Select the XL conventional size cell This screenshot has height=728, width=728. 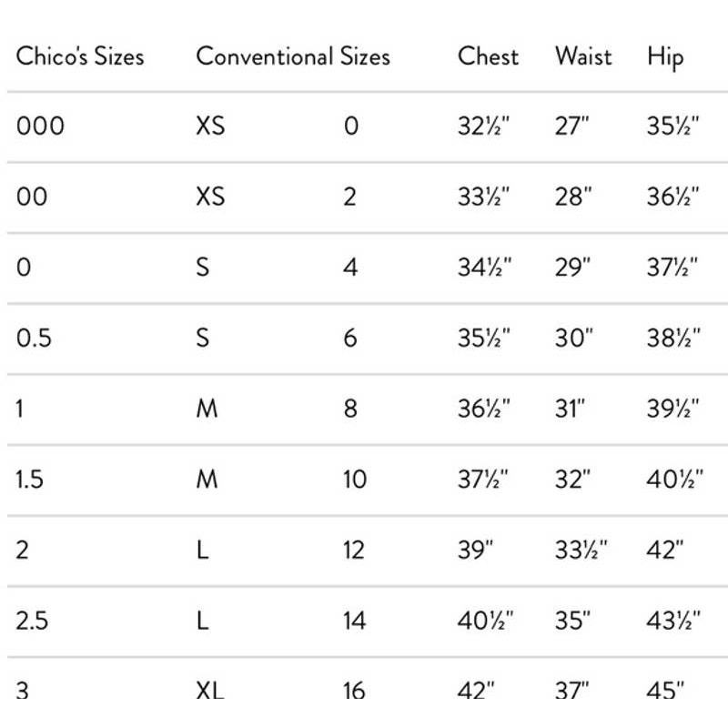[x=210, y=691]
